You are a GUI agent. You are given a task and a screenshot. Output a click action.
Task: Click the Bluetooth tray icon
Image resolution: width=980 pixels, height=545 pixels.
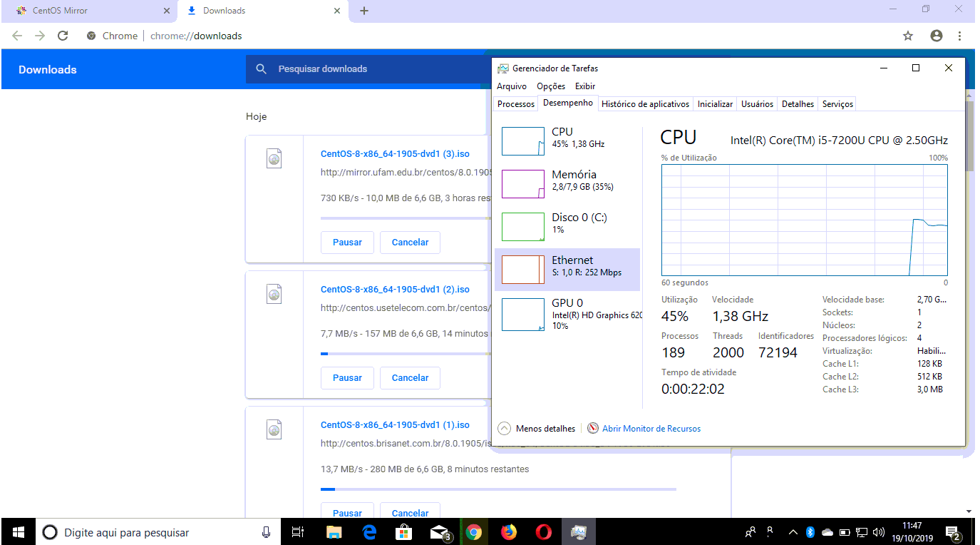tap(810, 532)
